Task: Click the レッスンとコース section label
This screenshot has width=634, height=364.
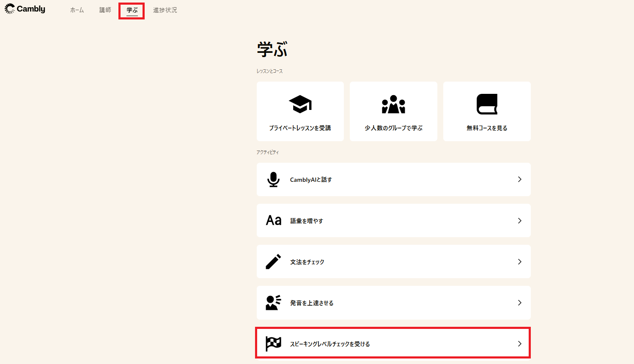Action: 269,71
